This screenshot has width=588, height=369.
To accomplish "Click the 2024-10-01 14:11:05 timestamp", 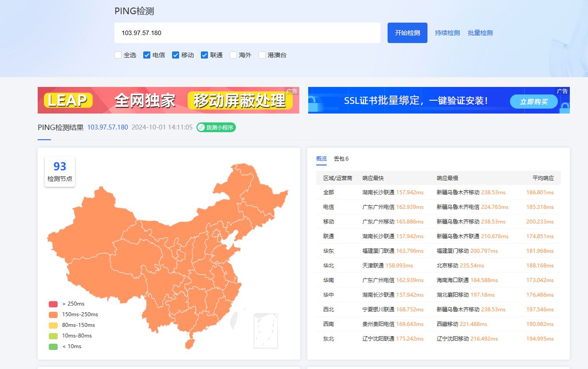I will pyautogui.click(x=162, y=127).
